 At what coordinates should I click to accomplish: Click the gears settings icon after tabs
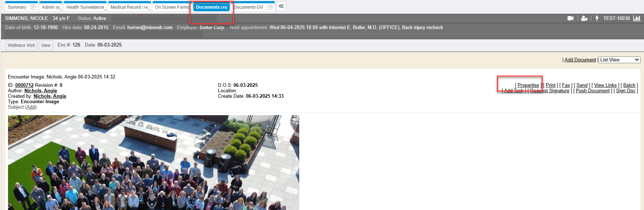pyautogui.click(x=281, y=7)
